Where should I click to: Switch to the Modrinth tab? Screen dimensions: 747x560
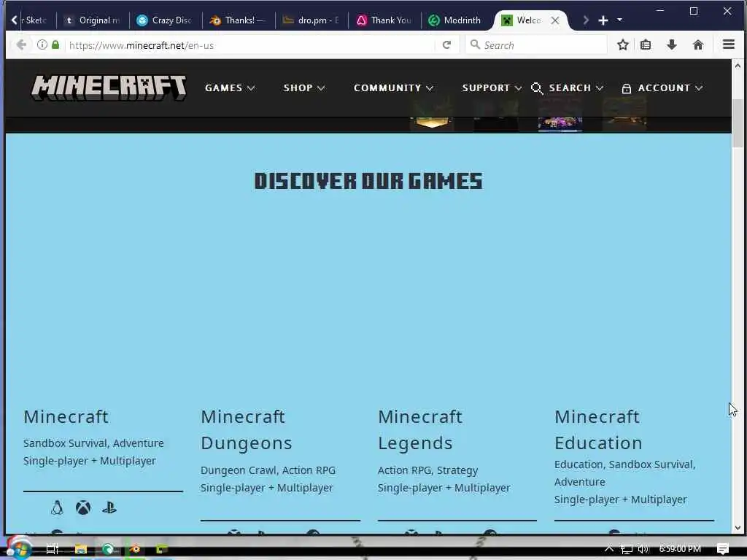pyautogui.click(x=457, y=20)
